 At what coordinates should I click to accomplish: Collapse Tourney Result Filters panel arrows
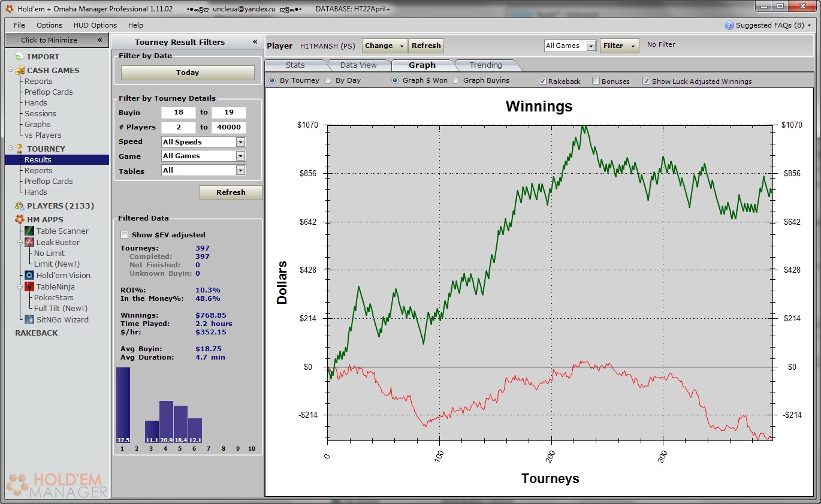pos(255,42)
